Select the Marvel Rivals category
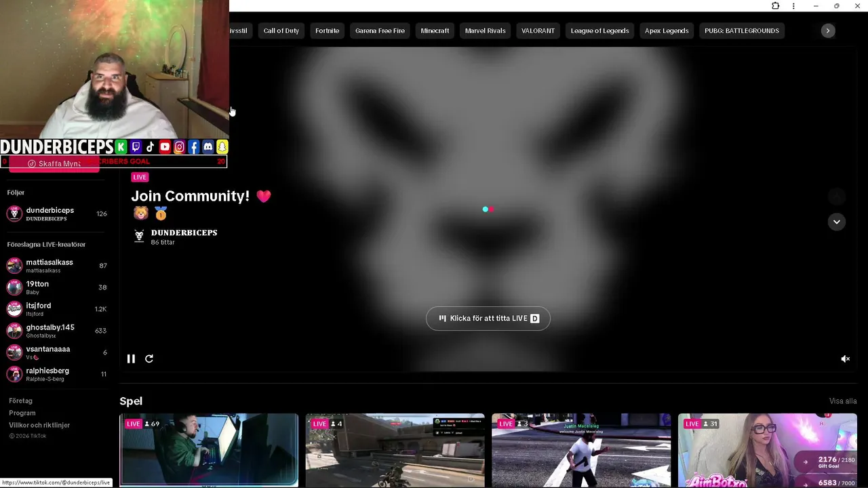The width and height of the screenshot is (868, 488). [x=485, y=30]
